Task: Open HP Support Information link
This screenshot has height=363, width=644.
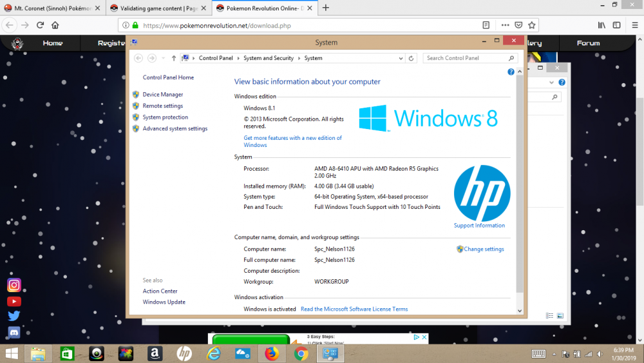Action: [479, 226]
